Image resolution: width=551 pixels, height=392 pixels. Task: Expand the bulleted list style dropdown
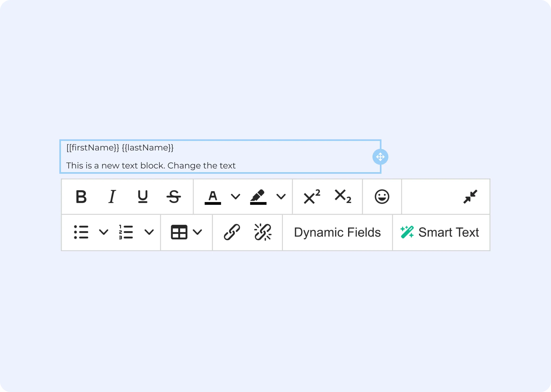tap(104, 232)
